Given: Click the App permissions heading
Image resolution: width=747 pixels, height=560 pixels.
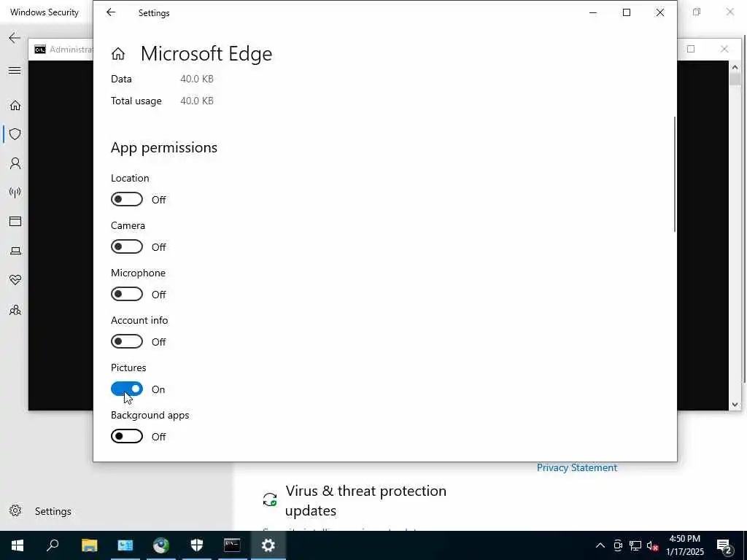Looking at the screenshot, I should point(164,147).
